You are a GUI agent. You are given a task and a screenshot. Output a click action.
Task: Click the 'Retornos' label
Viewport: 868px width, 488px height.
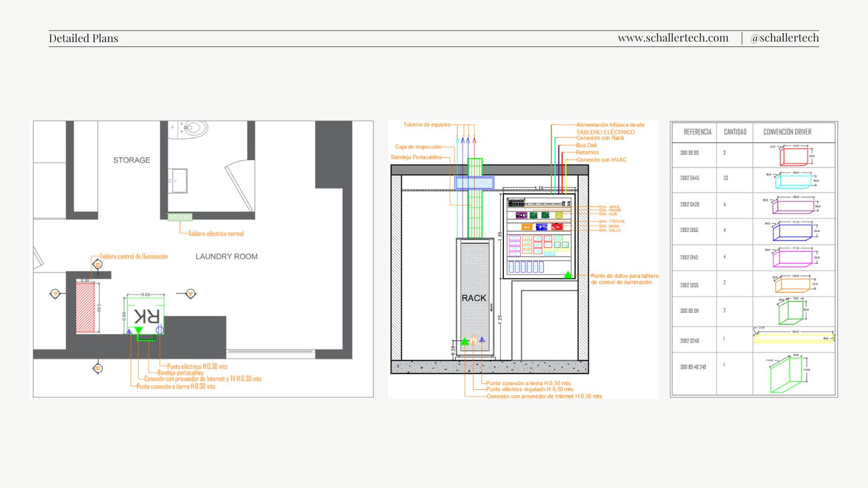click(588, 152)
